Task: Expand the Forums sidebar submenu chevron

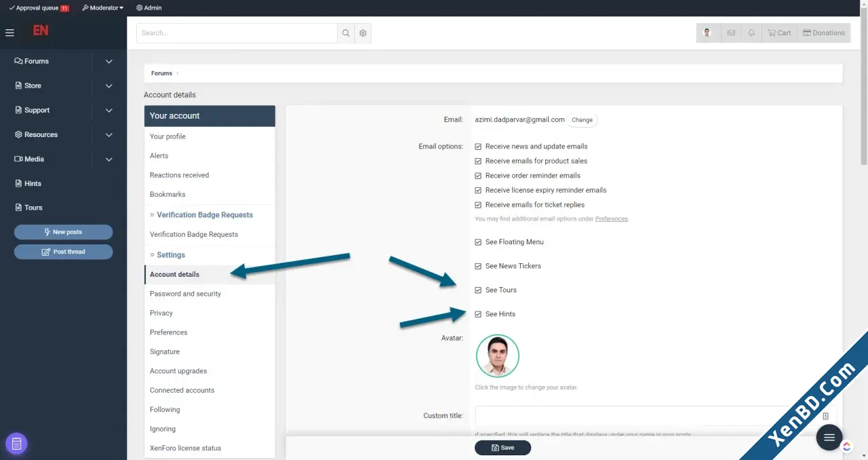Action: tap(109, 61)
